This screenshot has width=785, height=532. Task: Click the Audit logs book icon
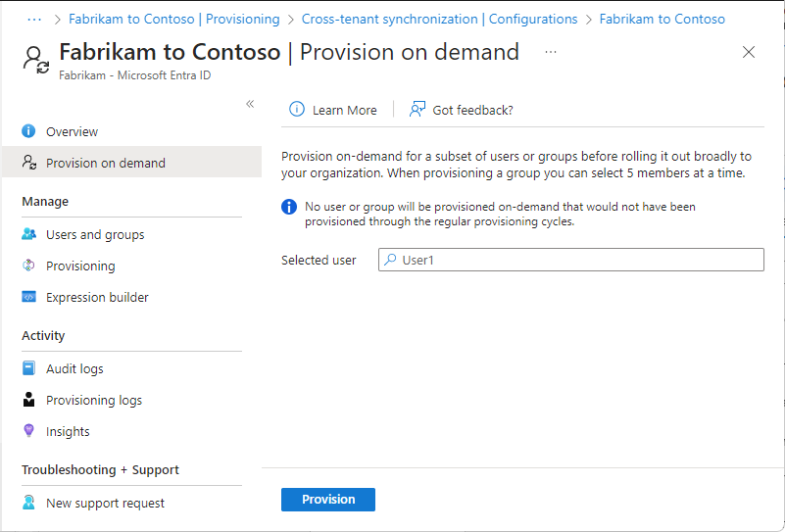coord(28,368)
